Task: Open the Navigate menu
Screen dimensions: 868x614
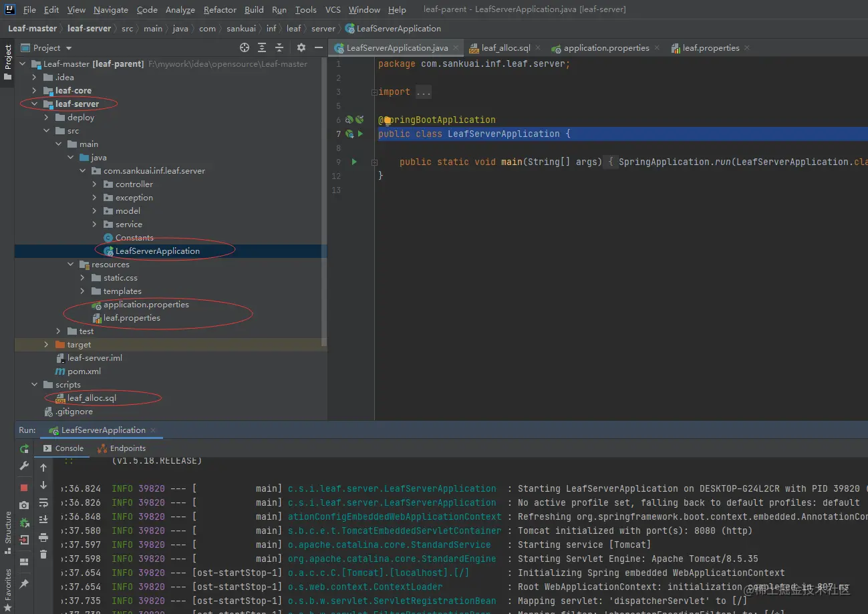Action: coord(111,10)
